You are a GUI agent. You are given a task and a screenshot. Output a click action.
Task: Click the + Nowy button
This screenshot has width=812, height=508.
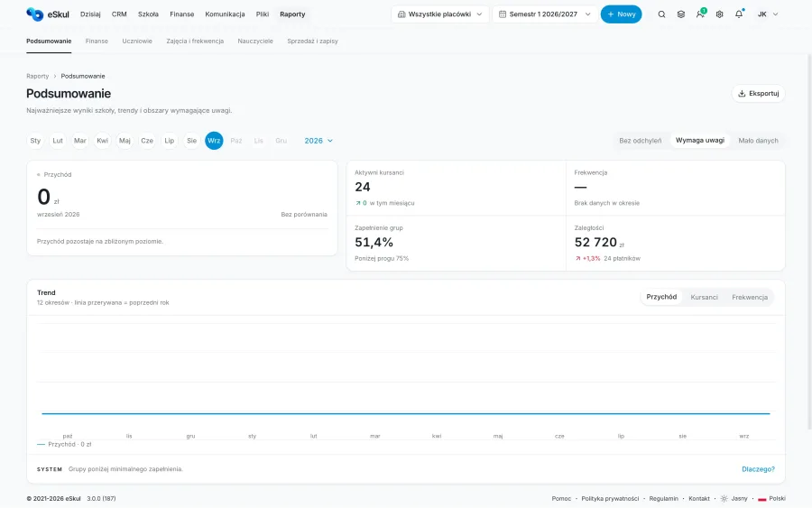621,14
